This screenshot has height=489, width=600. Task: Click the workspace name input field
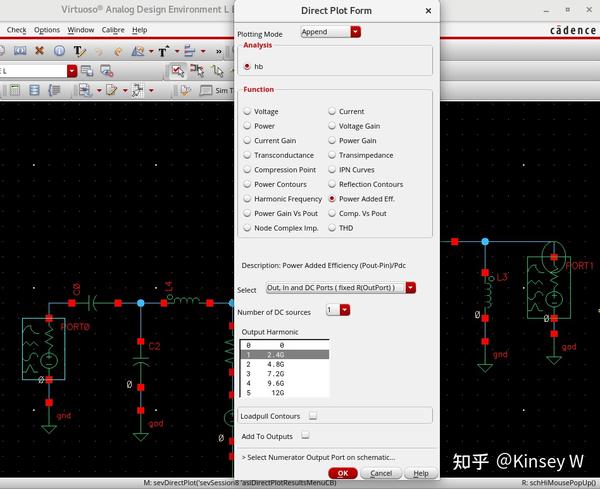[x=34, y=71]
